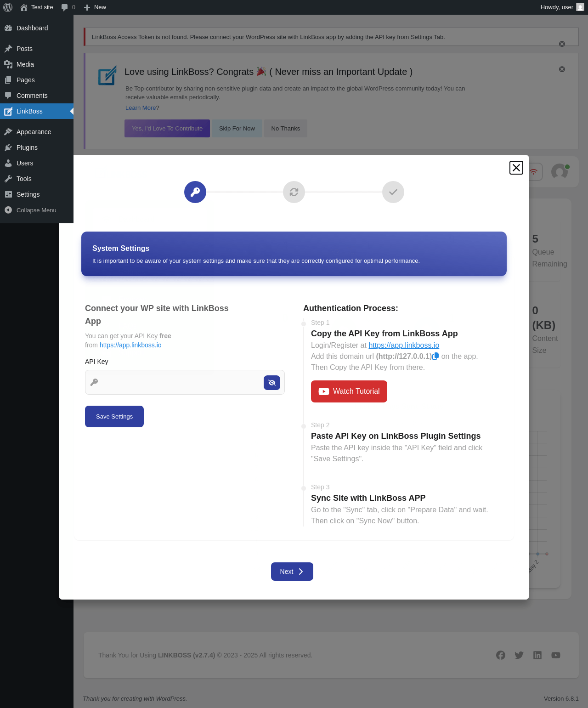Open the Tools menu

point(37,179)
